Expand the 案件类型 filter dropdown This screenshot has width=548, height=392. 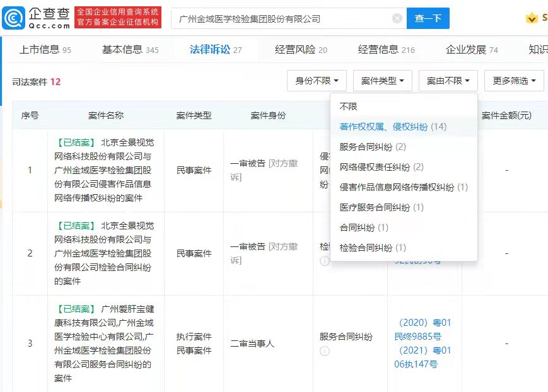[x=382, y=81]
